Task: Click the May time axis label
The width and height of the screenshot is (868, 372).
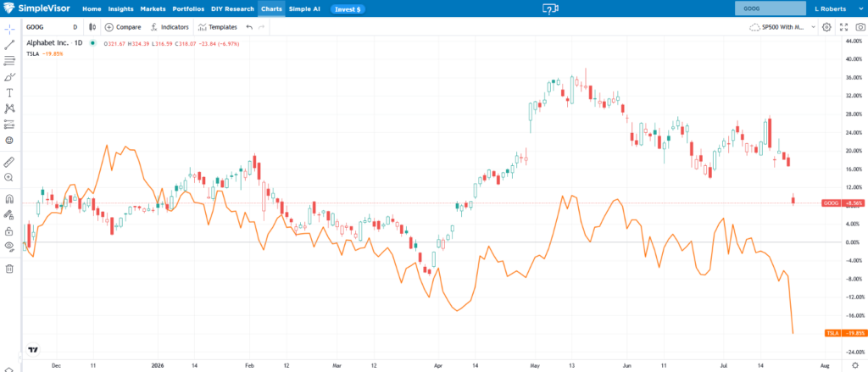Action: (x=534, y=365)
